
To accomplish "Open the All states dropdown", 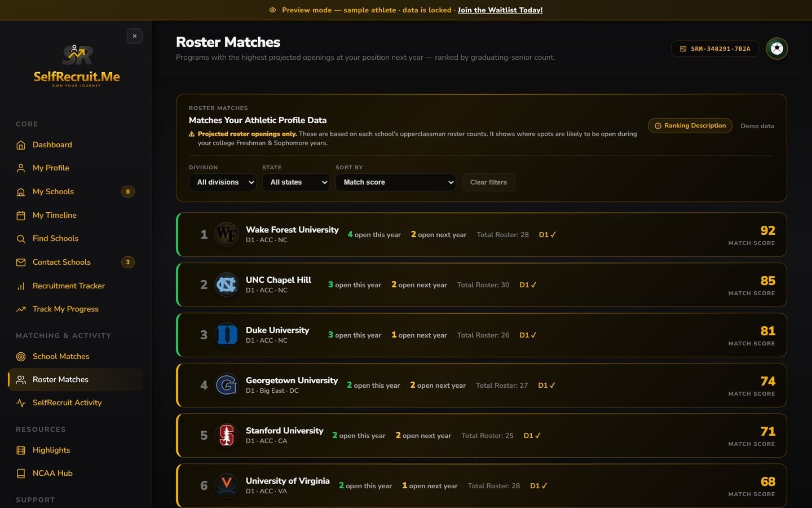I will 296,182.
